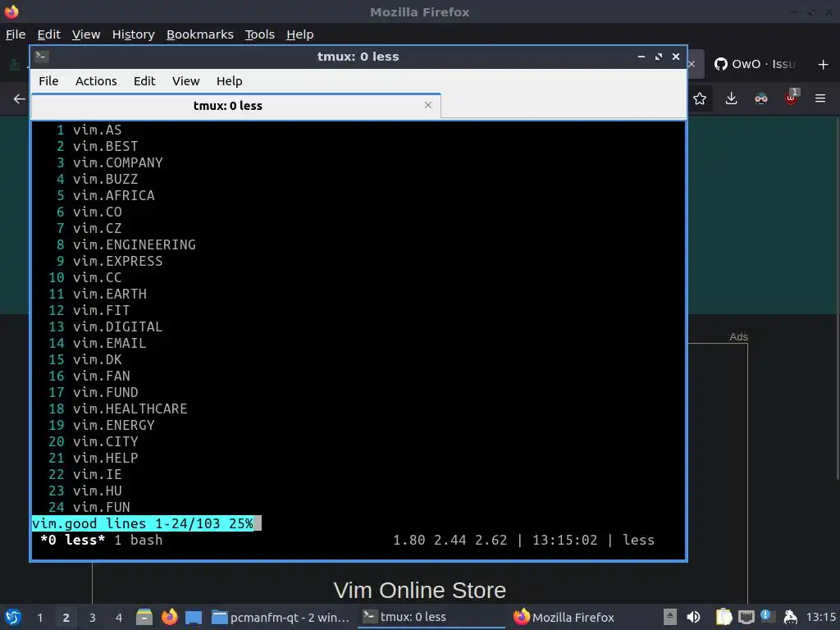Open Firefox File menu

[x=16, y=34]
